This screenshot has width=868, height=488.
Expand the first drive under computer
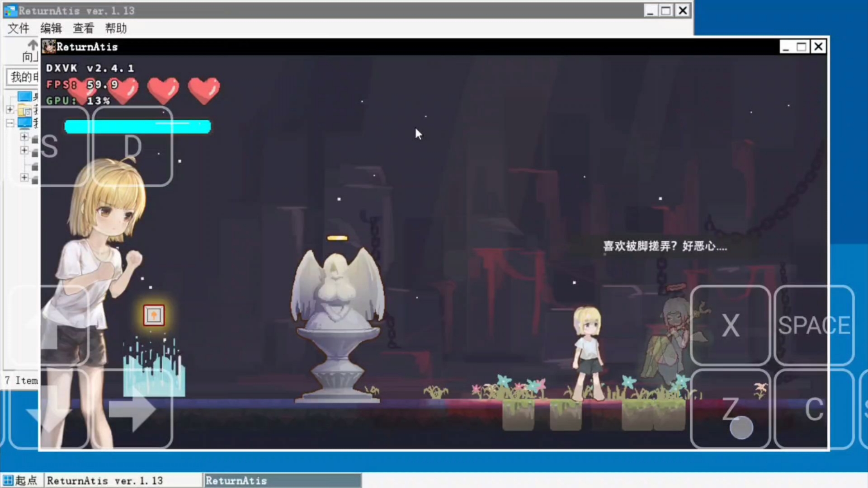[x=24, y=137]
